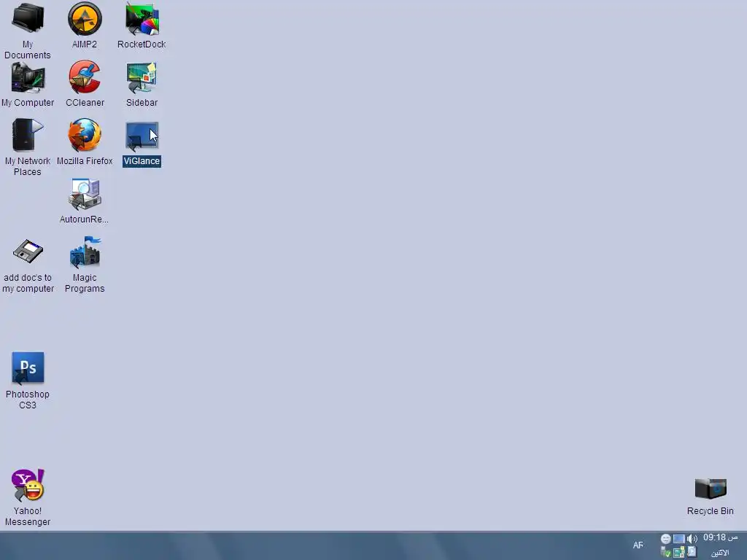Select the CCleaner shortcut

pyautogui.click(x=85, y=77)
